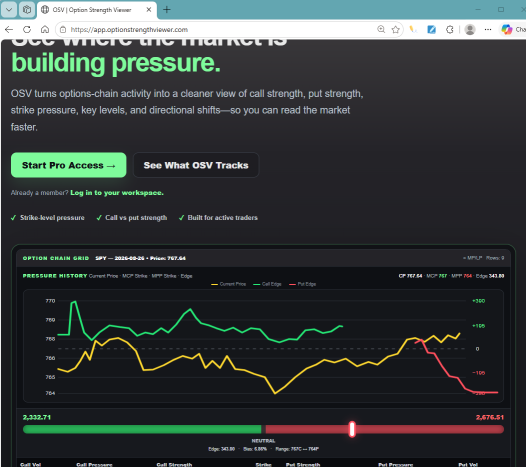Open the Workspaces icon in tab bar
Viewport: 526px width, 467px height.
[x=27, y=10]
